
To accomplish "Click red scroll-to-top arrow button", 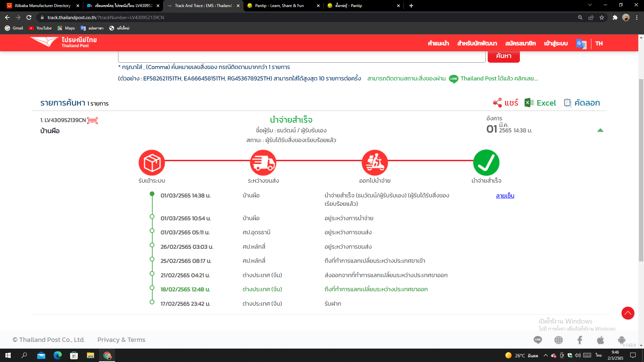I will point(628,313).
